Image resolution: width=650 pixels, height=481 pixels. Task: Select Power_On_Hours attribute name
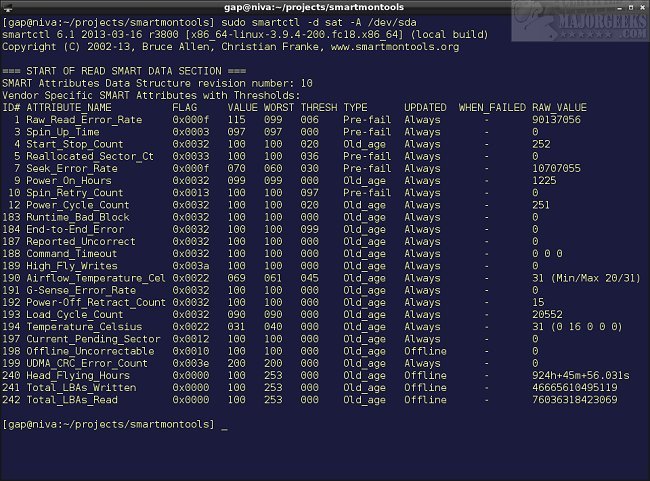69,180
